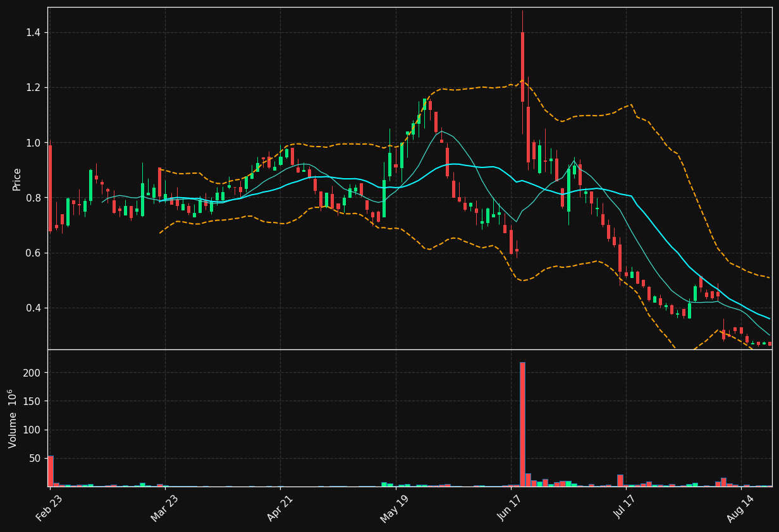The height and width of the screenshot is (532, 779).
Task: Click the 0.8 price axis label
Action: [34, 198]
